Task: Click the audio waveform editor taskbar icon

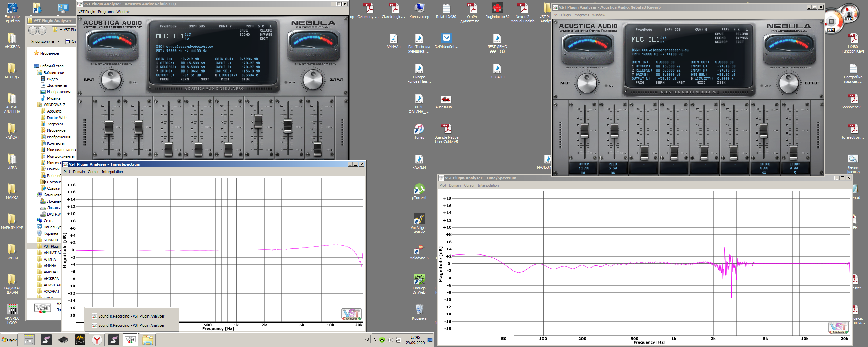Action: coord(80,340)
